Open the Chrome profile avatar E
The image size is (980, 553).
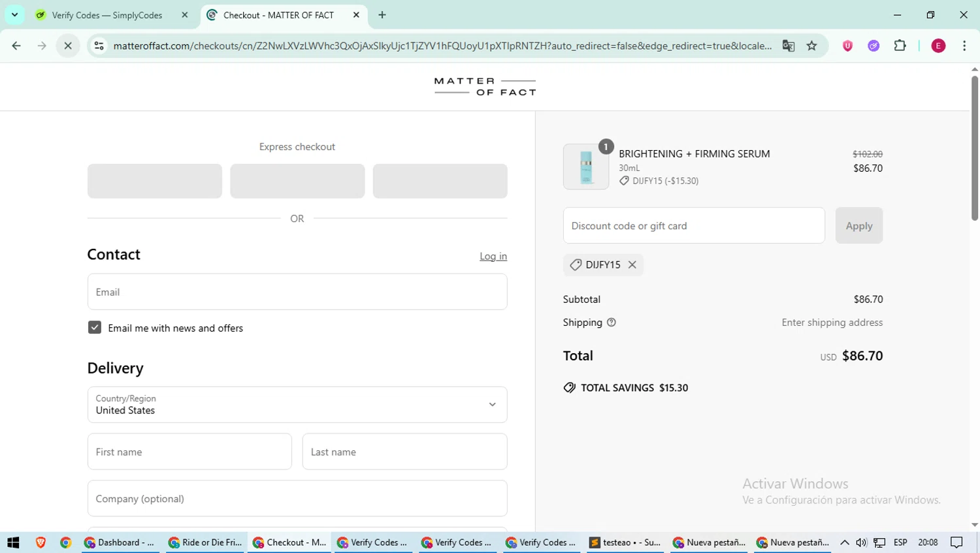pyautogui.click(x=938, y=46)
